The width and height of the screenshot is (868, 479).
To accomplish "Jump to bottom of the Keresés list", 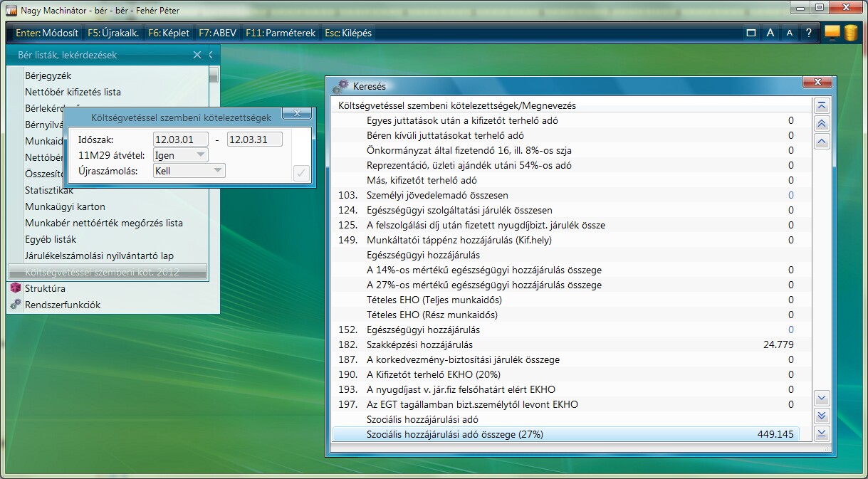I will click(822, 433).
